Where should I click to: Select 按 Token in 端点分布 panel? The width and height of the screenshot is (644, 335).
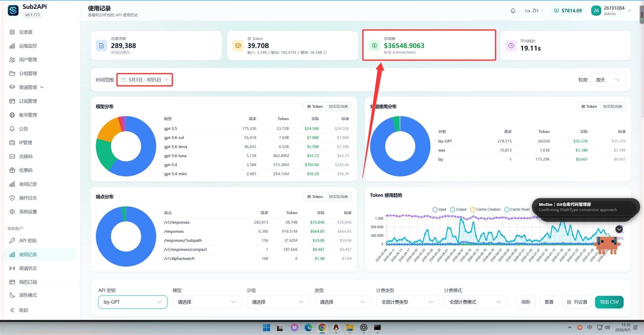315,197
